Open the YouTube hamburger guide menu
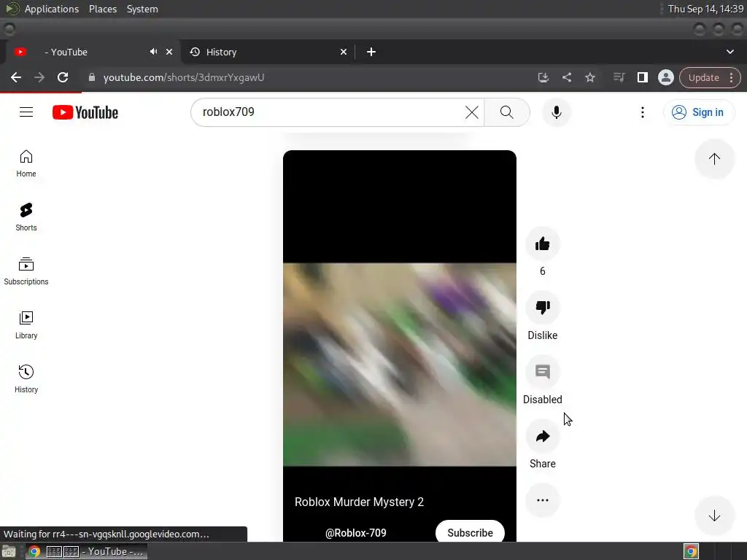 pyautogui.click(x=26, y=112)
